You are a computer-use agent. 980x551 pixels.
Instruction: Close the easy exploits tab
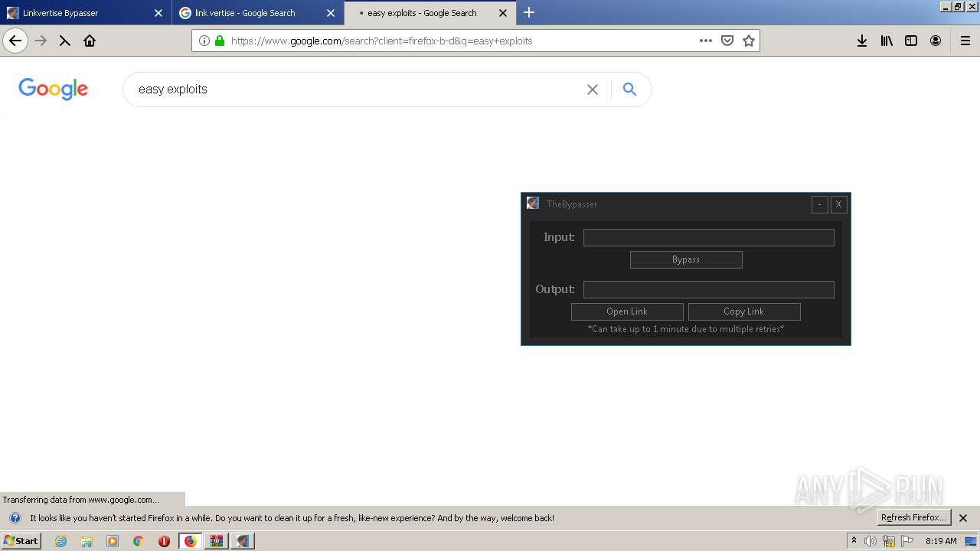coord(503,13)
